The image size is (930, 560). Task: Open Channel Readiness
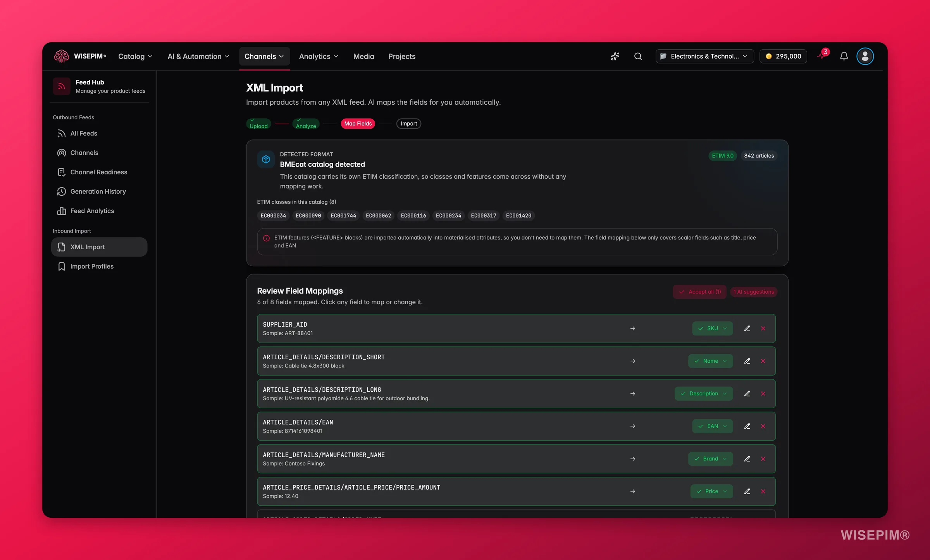[x=99, y=172]
